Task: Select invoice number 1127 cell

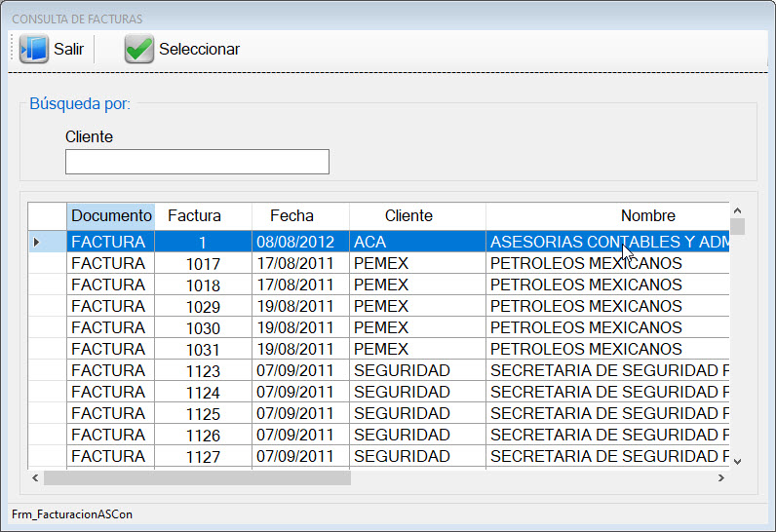Action: point(204,456)
